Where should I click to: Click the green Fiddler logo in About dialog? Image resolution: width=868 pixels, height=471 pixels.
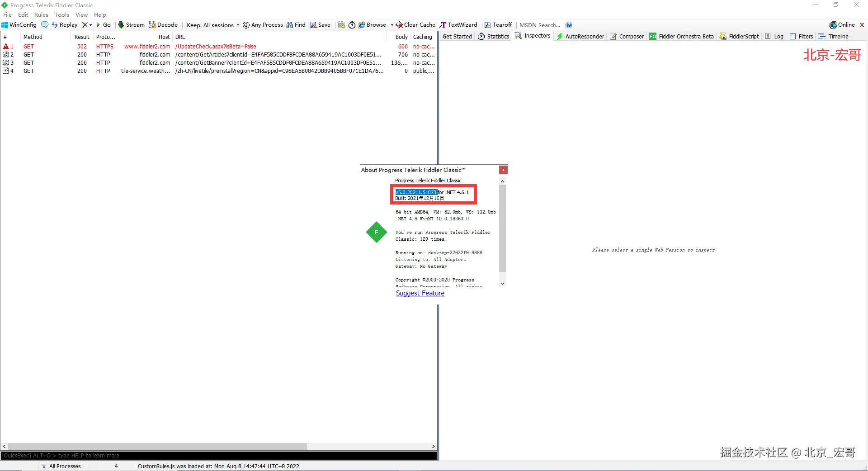coord(376,232)
